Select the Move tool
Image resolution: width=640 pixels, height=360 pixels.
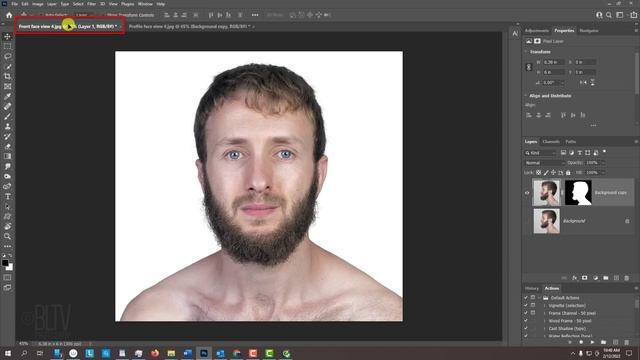tap(7, 36)
